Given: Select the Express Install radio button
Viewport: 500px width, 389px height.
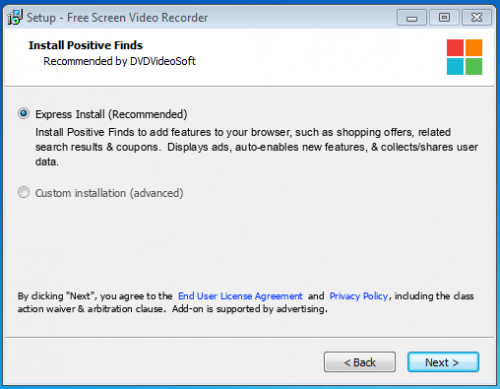Looking at the screenshot, I should tap(24, 114).
